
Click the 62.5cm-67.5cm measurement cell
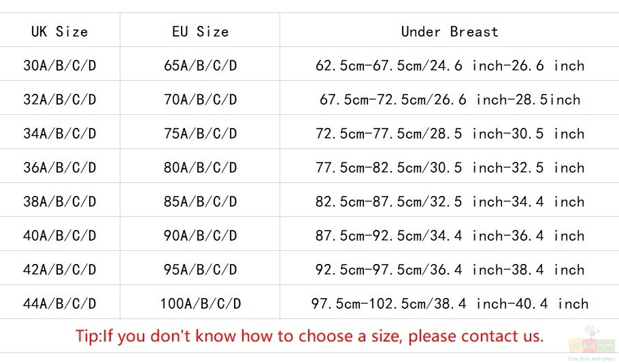click(450, 65)
